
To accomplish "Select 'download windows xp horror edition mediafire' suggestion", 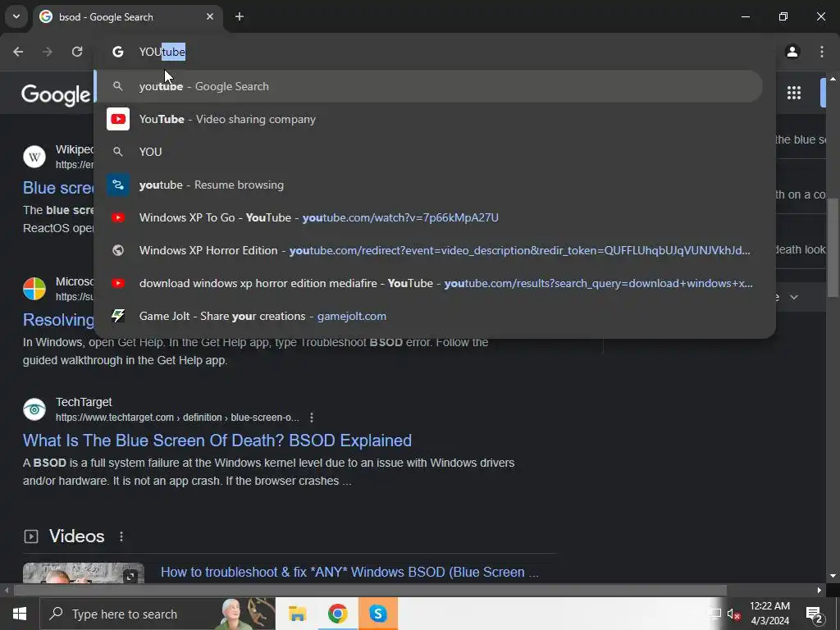I will tap(428, 283).
